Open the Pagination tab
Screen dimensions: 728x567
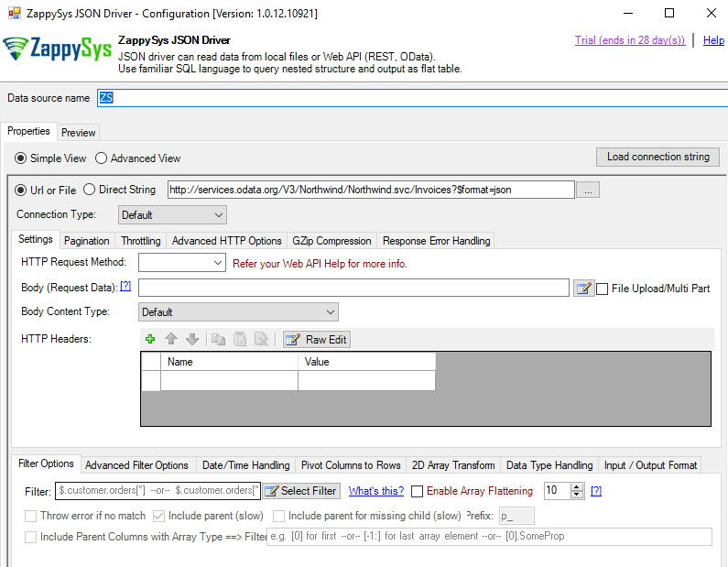point(87,241)
